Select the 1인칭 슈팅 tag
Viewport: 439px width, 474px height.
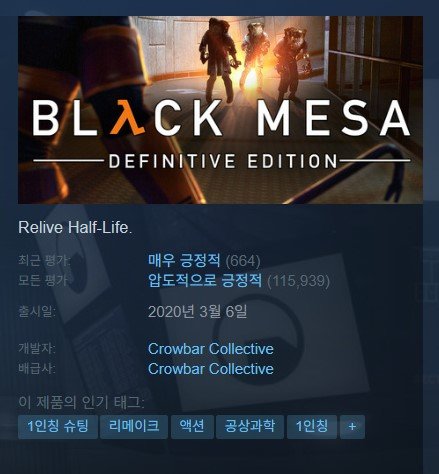(58, 427)
